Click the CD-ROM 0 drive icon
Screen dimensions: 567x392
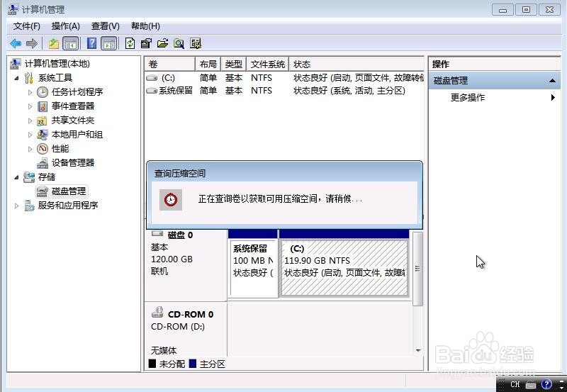coord(157,313)
